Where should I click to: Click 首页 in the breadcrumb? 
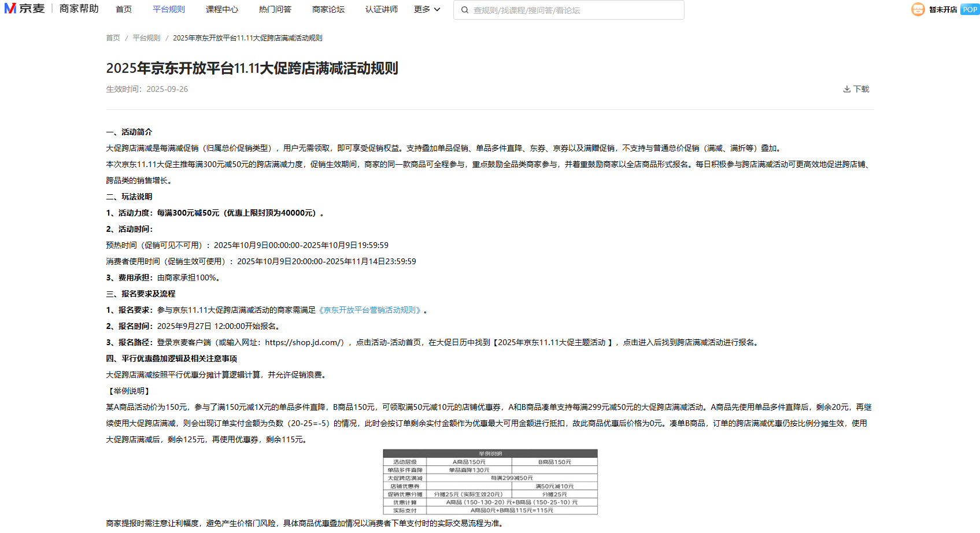(x=113, y=38)
